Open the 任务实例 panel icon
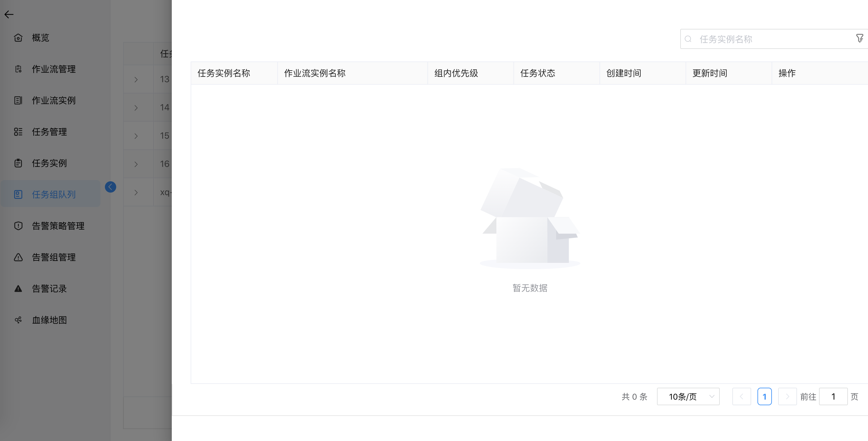Image resolution: width=868 pixels, height=441 pixels. 18,163
